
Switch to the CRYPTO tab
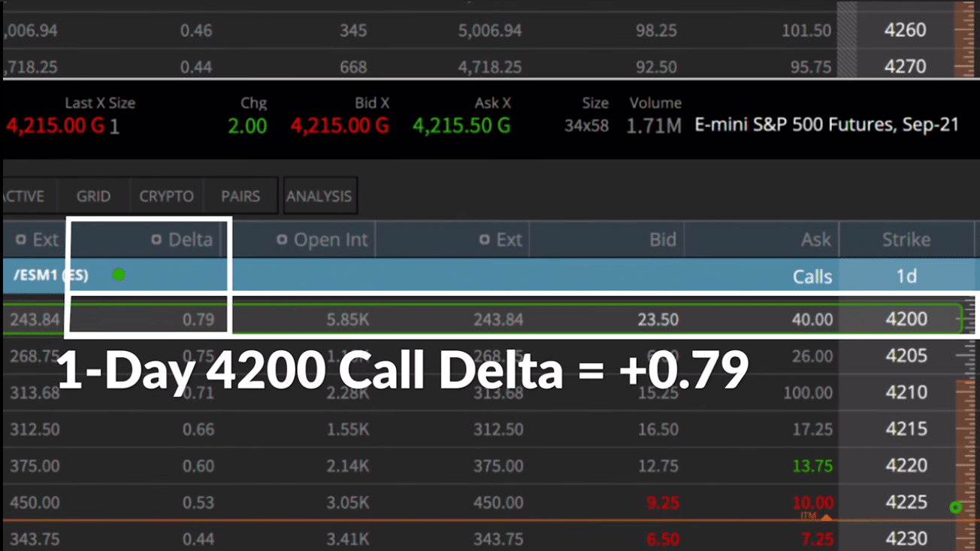point(166,196)
